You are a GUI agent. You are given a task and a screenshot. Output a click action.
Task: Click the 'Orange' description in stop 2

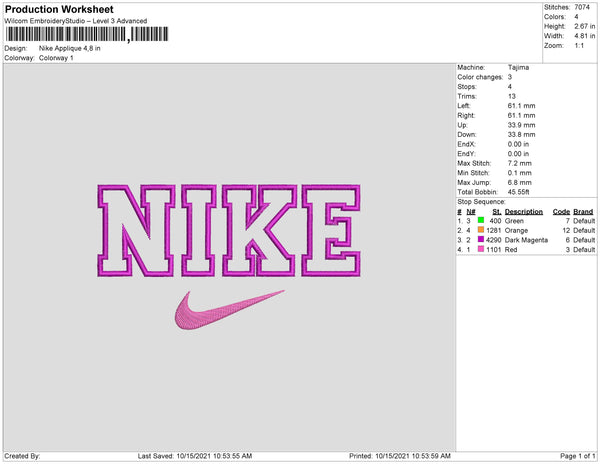[516, 230]
